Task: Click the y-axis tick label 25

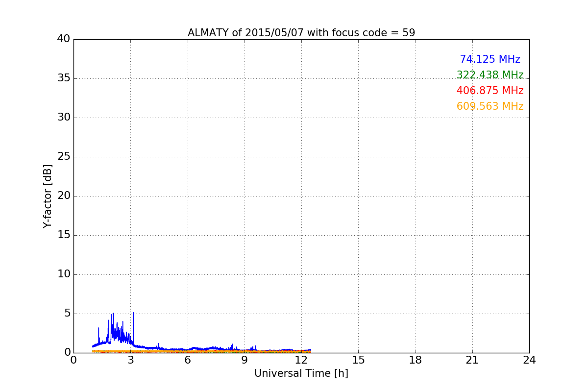Action: 64,157
